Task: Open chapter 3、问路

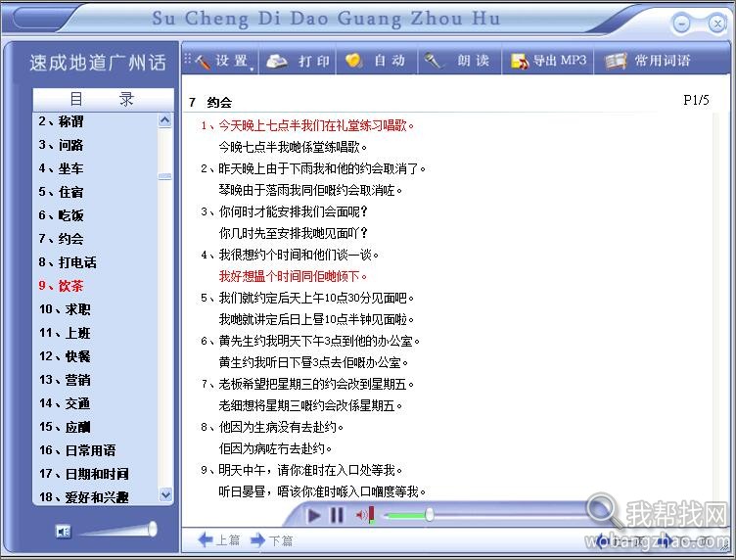Action: 61,145
